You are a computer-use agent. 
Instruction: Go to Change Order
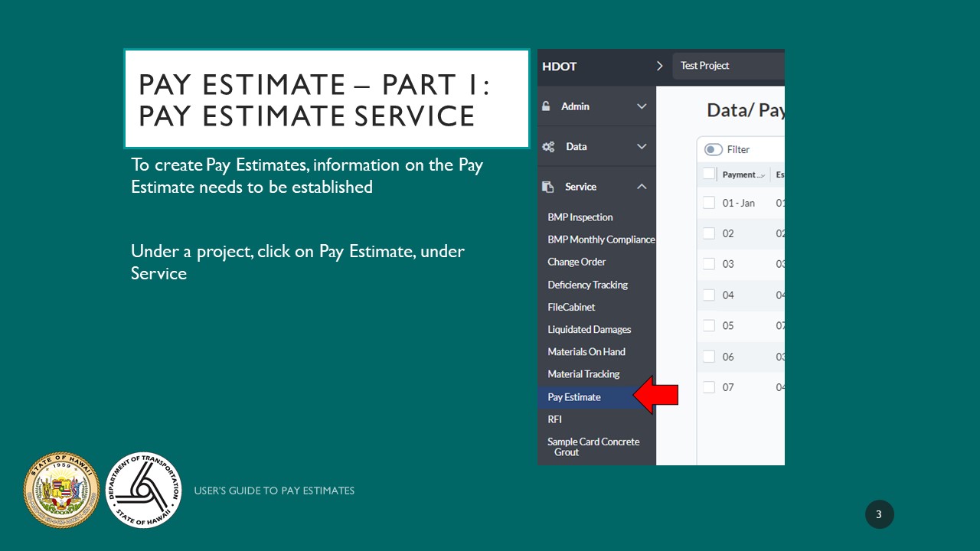[577, 262]
